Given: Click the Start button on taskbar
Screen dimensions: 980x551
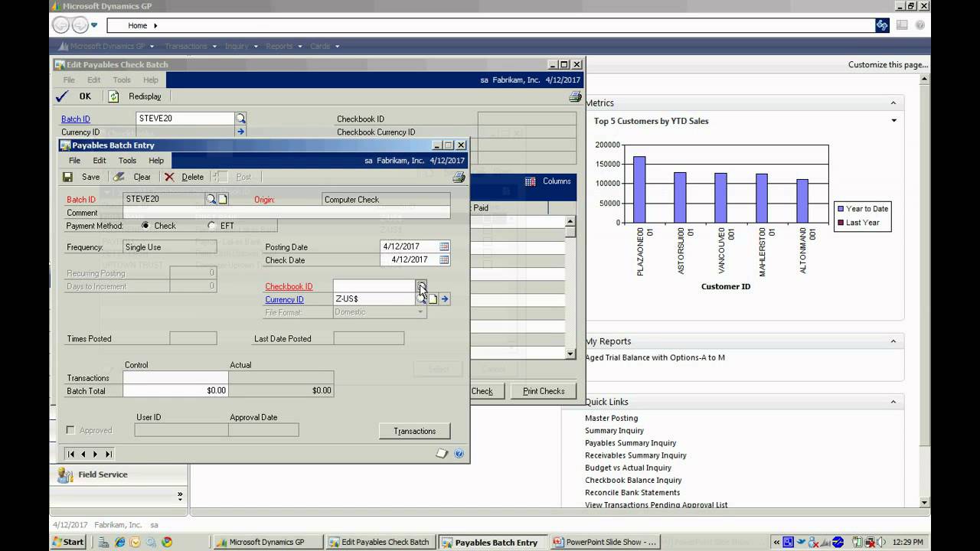Looking at the screenshot, I should pos(68,542).
